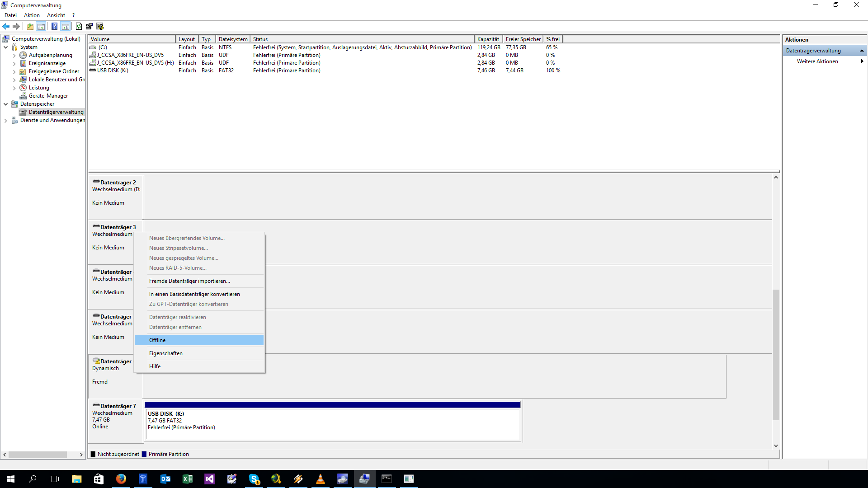Click the vertical scrollbar in disk view

click(x=776, y=354)
